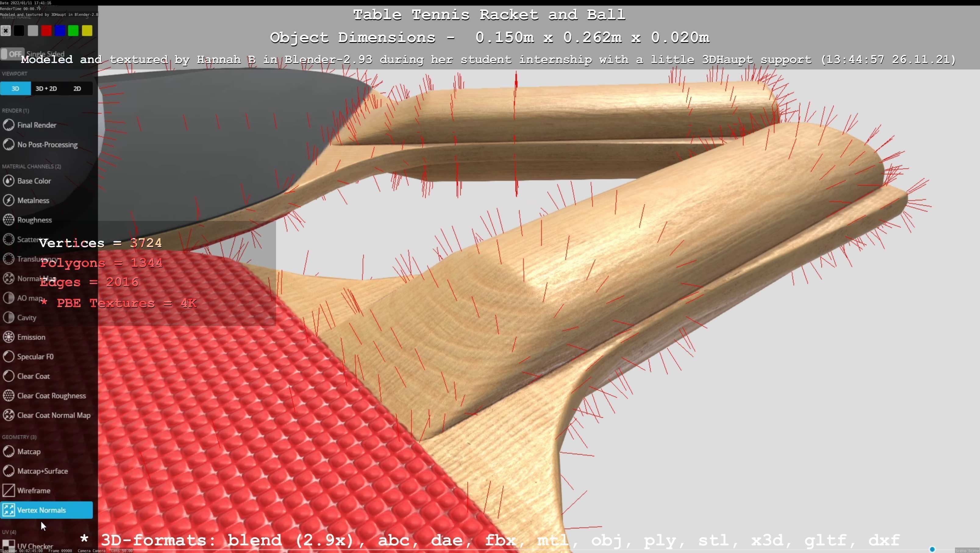Click the 'MATERIAL CHANNELS (2)' section header
The height and width of the screenshot is (553, 980).
[31, 166]
